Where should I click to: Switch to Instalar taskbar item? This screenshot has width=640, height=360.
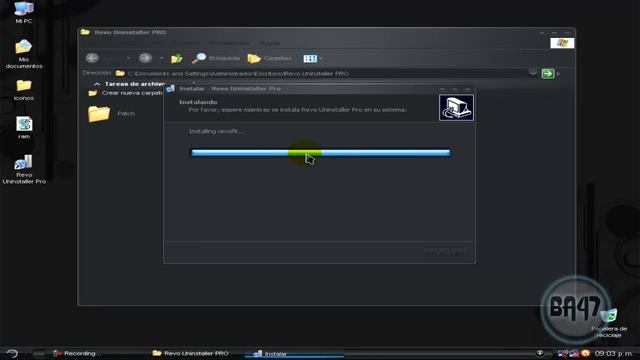coord(294,354)
